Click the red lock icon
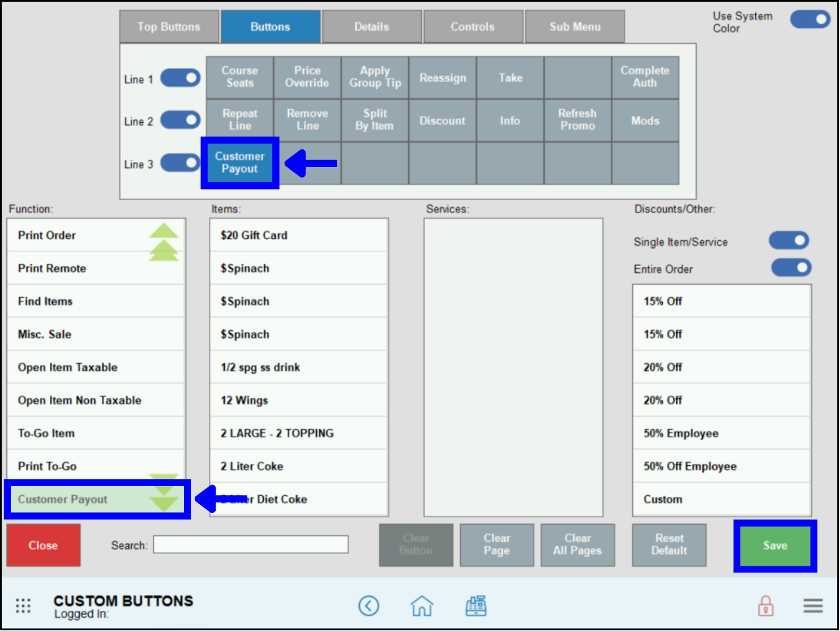The image size is (840, 631). [x=765, y=606]
